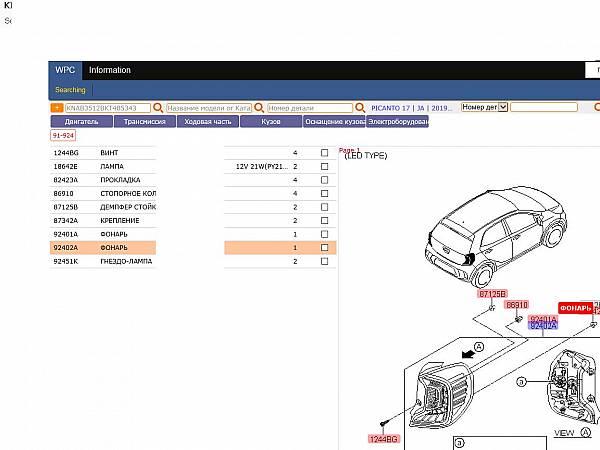Click the 92401A callout label in diagram
The height and width of the screenshot is (450, 600).
543,319
